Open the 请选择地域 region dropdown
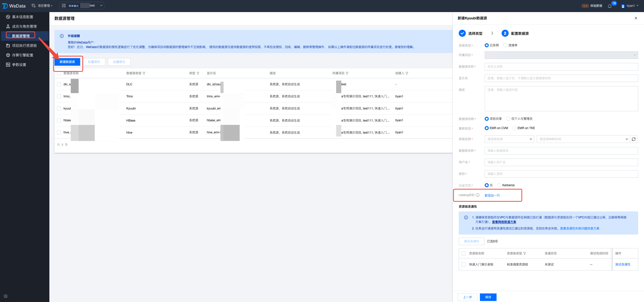 (509, 139)
